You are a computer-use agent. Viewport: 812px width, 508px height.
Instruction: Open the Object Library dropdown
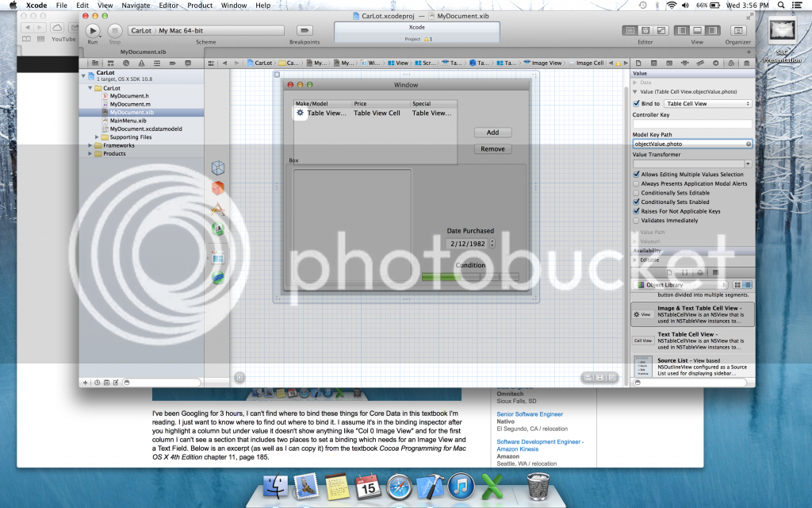point(681,285)
